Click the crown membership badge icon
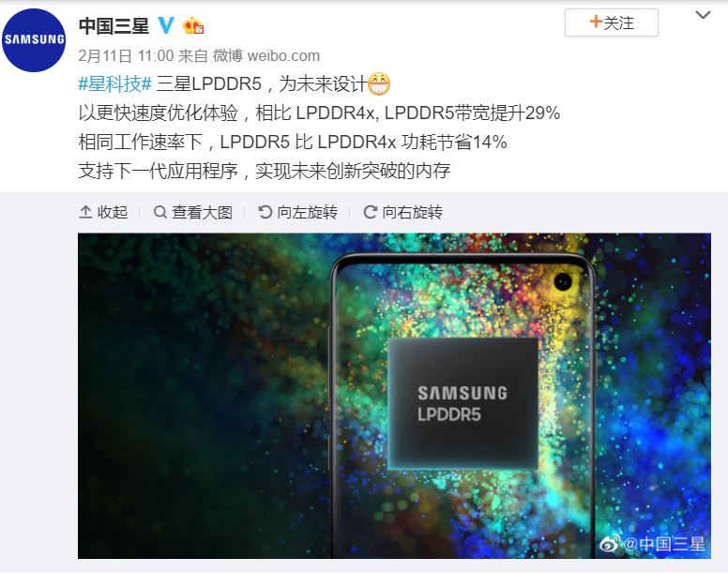 193,25
